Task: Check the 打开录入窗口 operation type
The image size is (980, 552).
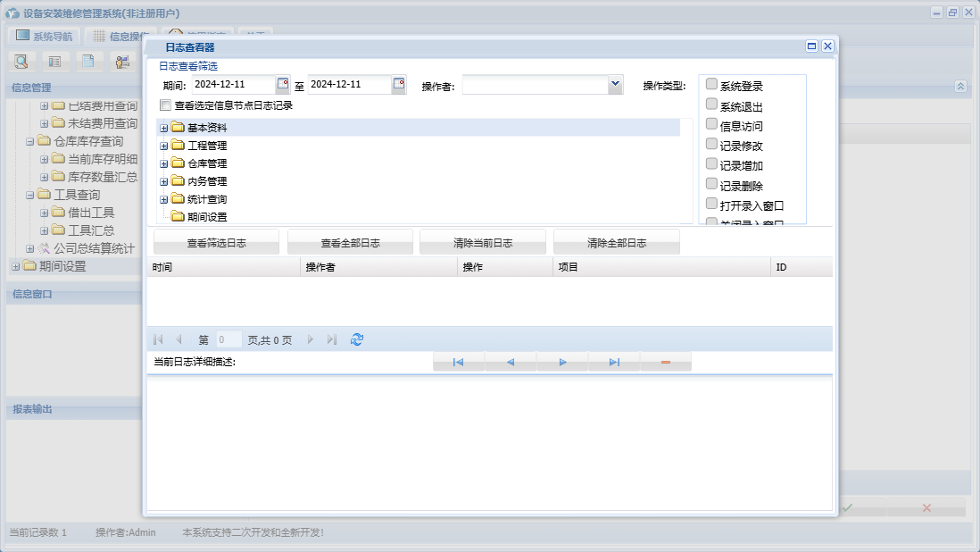Action: 711,204
